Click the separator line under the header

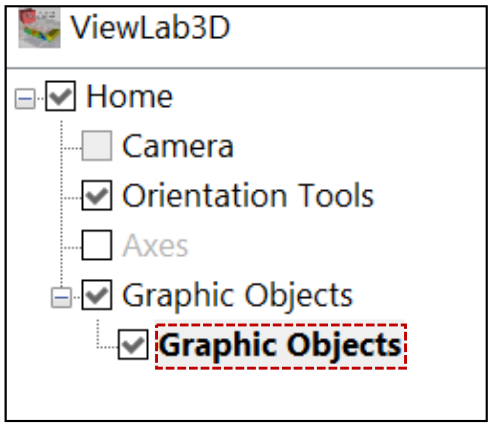247,68
